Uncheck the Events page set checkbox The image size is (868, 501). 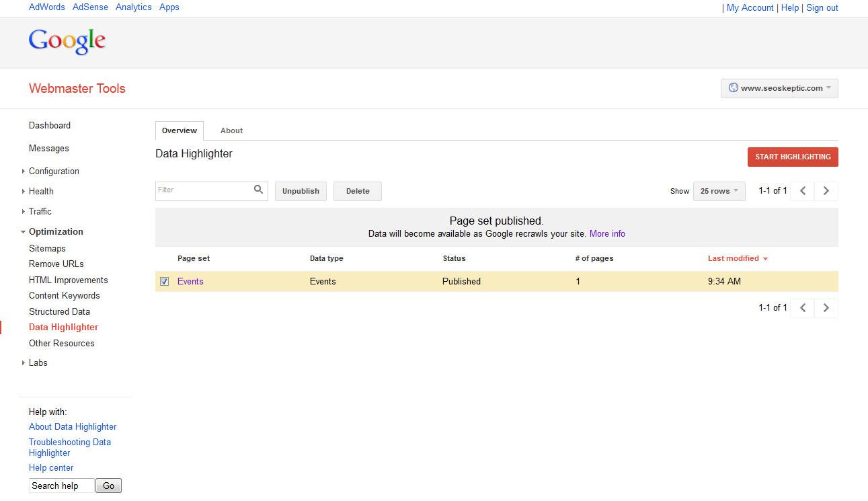click(165, 282)
